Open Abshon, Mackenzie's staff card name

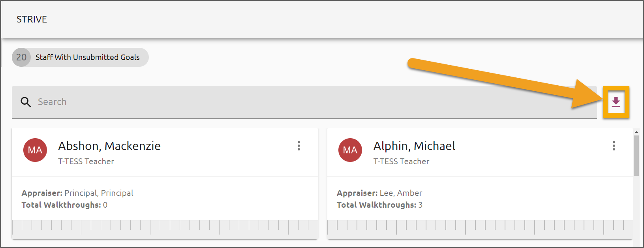pos(109,146)
